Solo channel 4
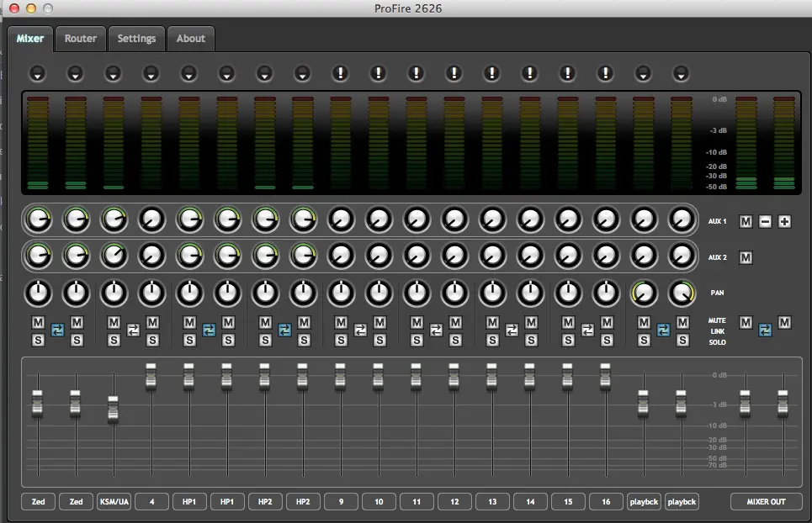 coord(152,341)
